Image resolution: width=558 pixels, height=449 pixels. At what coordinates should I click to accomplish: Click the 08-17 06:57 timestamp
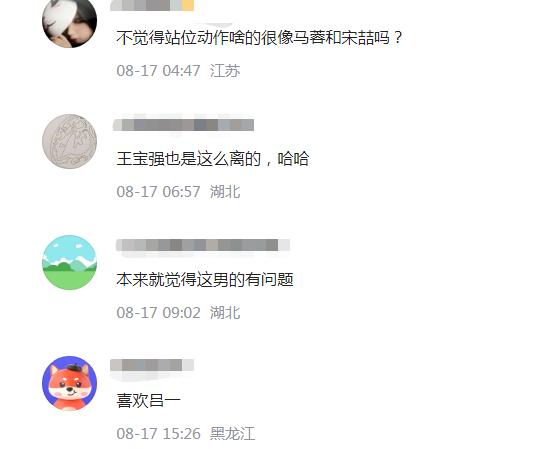[158, 192]
